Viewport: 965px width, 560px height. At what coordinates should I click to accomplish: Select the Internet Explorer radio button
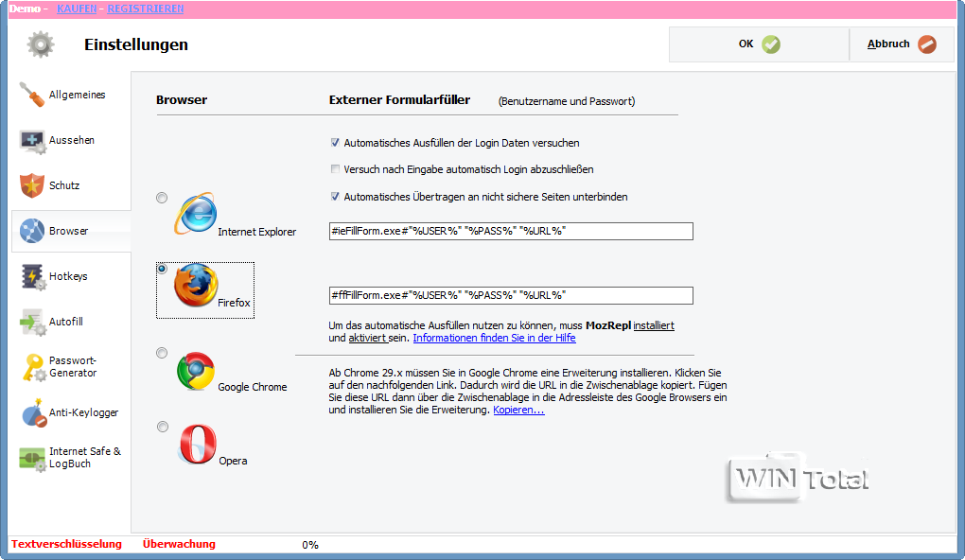(x=162, y=198)
